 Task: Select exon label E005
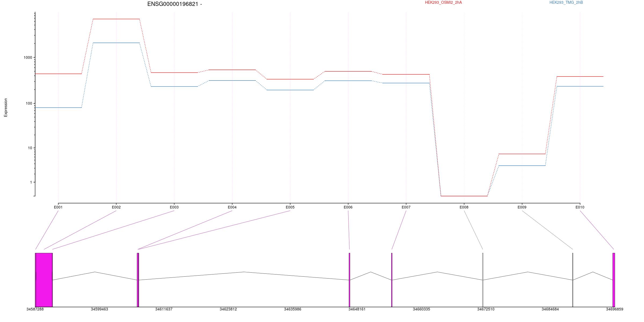pos(290,207)
